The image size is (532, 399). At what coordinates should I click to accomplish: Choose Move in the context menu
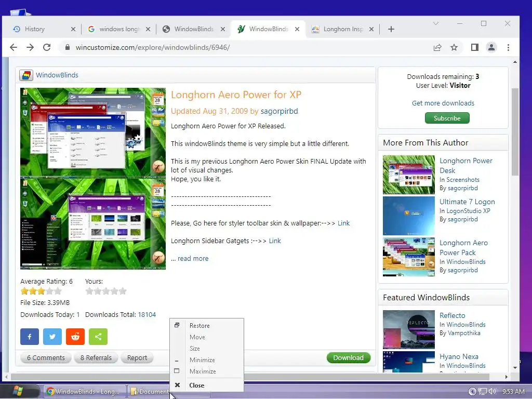tap(207, 337)
